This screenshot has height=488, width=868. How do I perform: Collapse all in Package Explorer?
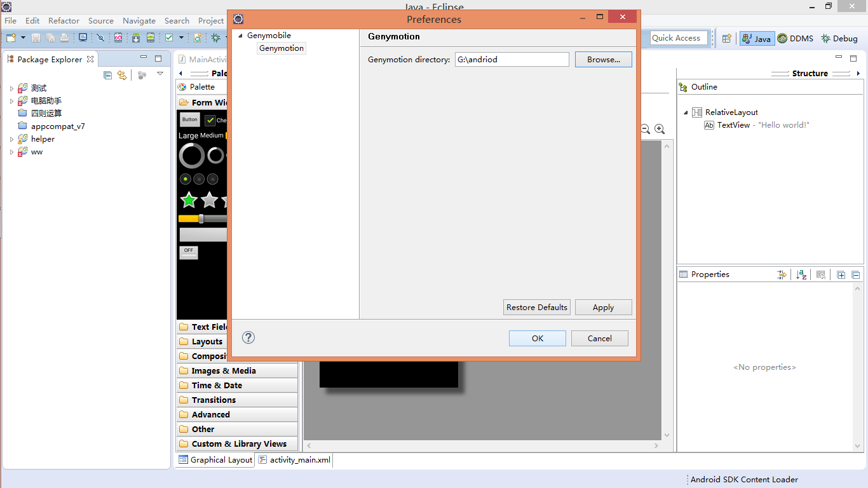point(107,76)
